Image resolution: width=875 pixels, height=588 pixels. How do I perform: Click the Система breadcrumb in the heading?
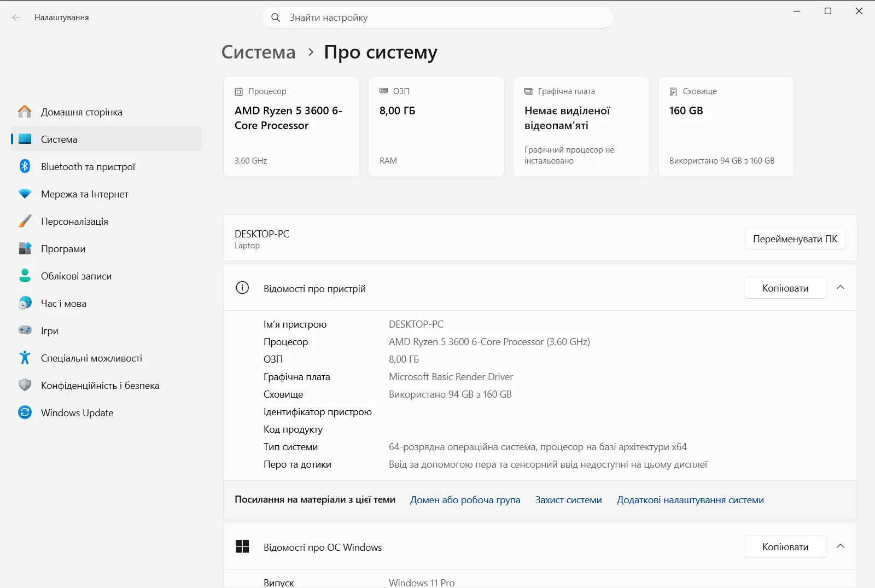tap(258, 52)
